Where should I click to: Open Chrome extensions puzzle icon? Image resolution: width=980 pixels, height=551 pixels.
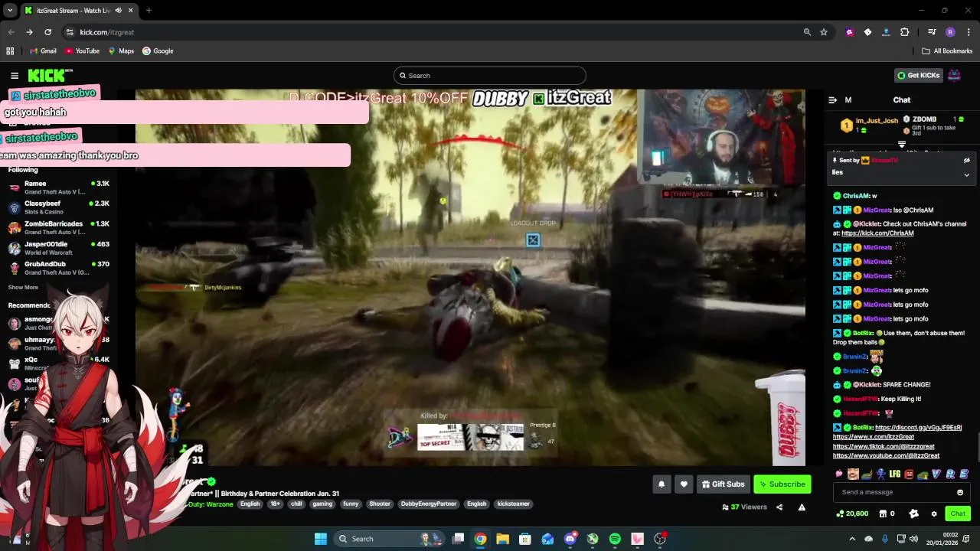click(904, 32)
